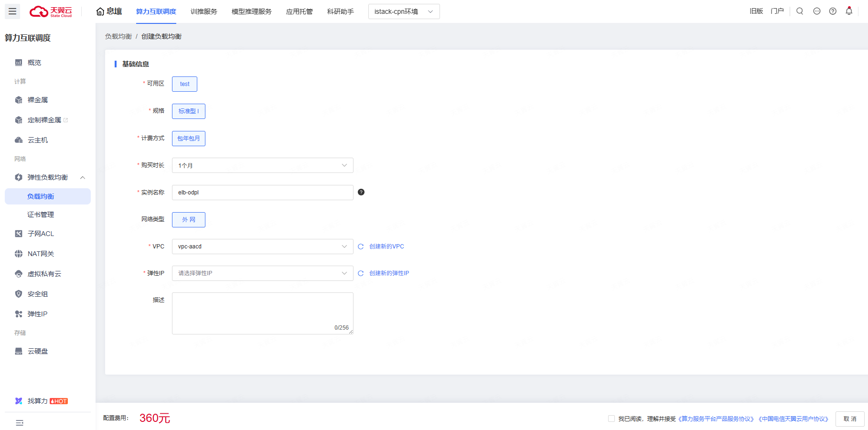The height and width of the screenshot is (430, 868).
Task: Click the hamburger menu icon at top left
Action: tap(12, 11)
